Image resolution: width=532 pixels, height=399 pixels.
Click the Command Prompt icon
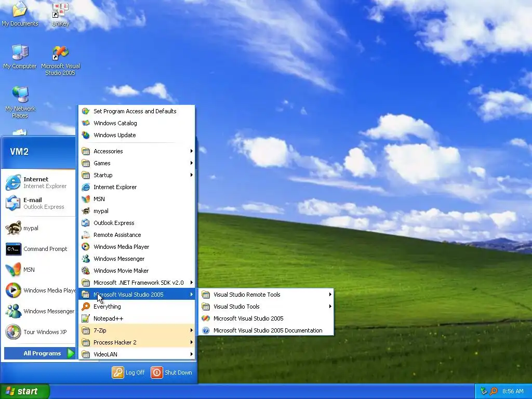pos(13,249)
